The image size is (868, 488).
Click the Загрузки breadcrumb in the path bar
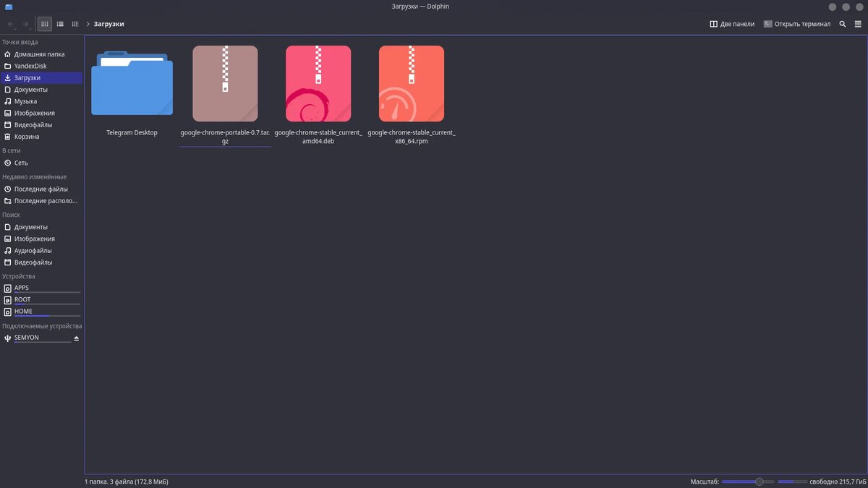pyautogui.click(x=109, y=24)
